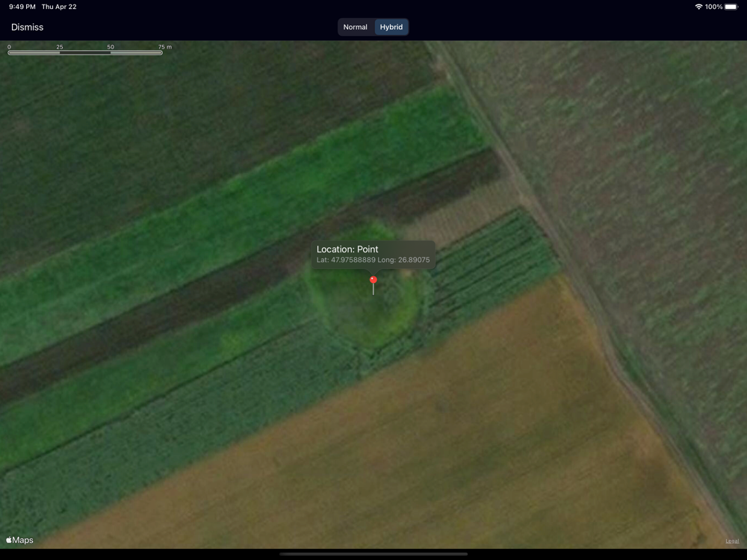The width and height of the screenshot is (747, 560).
Task: Open the Legal link
Action: pyautogui.click(x=732, y=541)
